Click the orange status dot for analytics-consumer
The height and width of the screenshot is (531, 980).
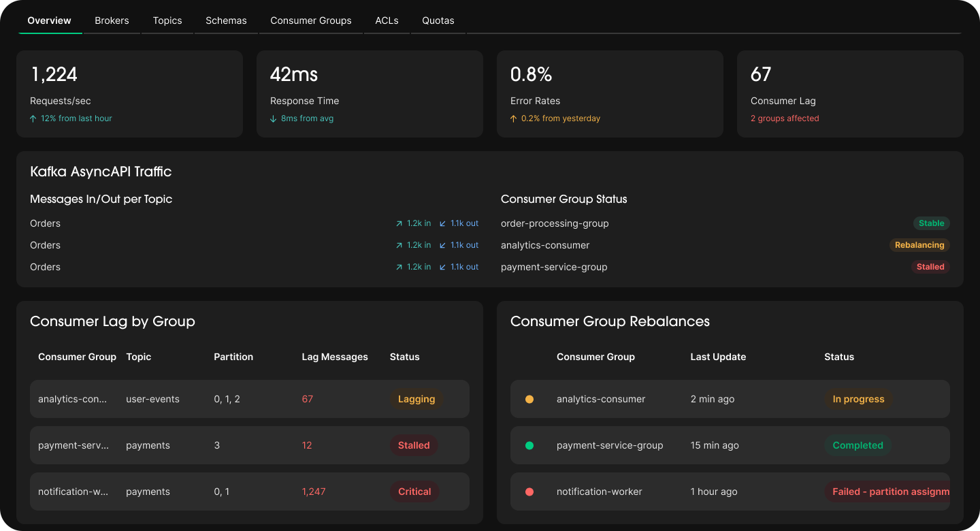(529, 399)
